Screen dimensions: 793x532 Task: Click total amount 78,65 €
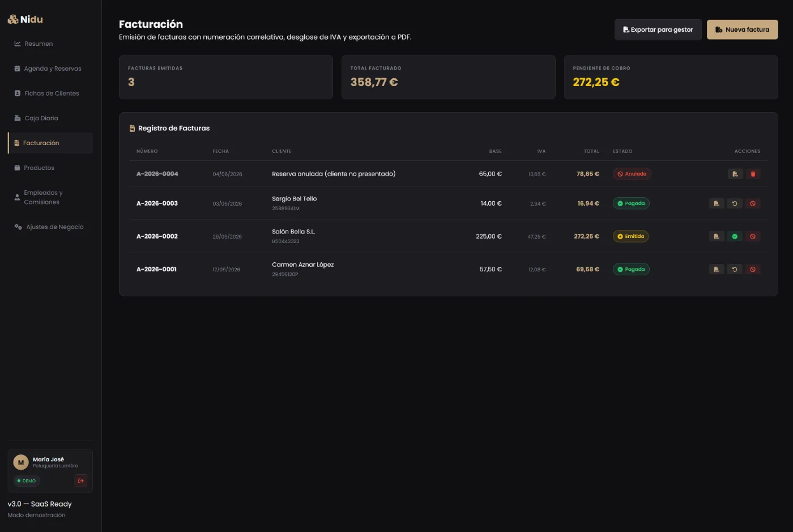tap(588, 174)
